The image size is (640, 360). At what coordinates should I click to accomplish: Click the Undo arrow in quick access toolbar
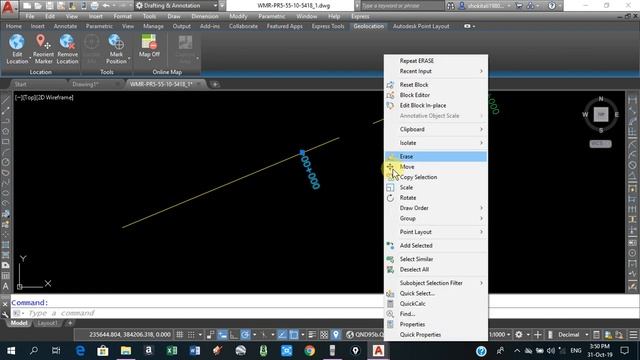click(x=106, y=6)
